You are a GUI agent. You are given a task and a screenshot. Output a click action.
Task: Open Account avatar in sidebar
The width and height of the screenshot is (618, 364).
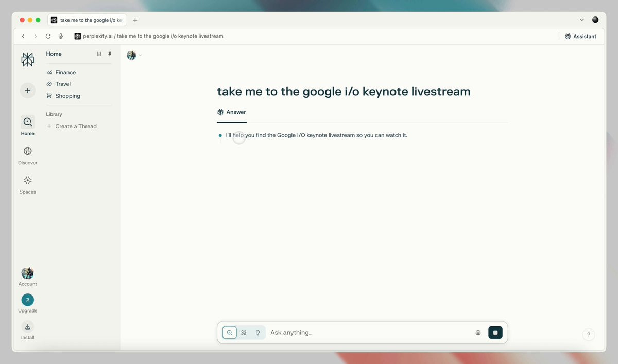click(x=28, y=273)
